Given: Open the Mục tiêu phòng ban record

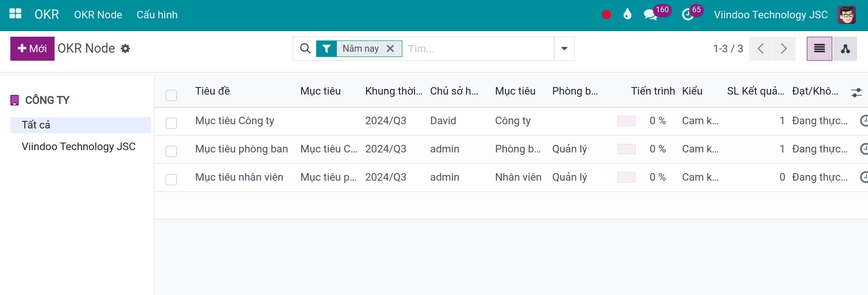Looking at the screenshot, I should click(x=241, y=149).
